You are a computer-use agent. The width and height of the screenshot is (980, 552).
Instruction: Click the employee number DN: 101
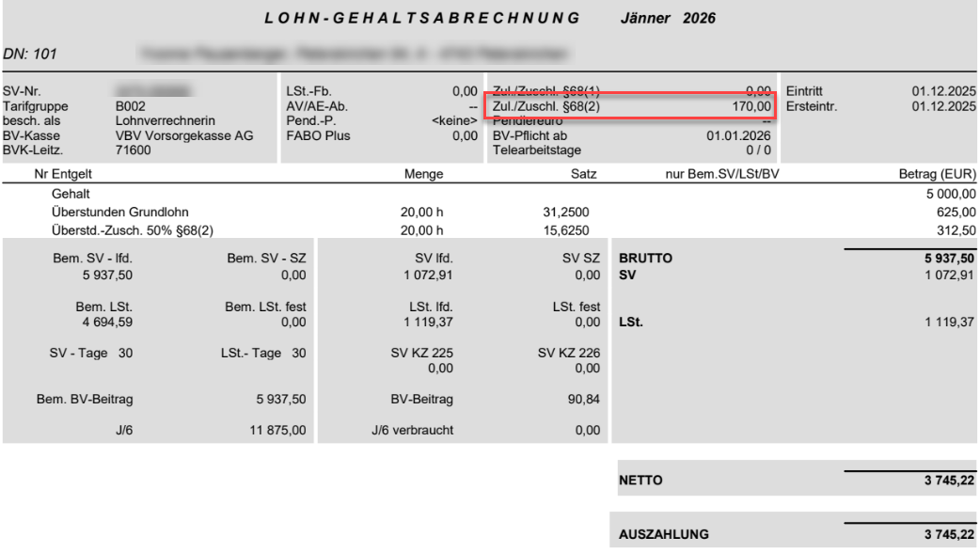tap(30, 54)
